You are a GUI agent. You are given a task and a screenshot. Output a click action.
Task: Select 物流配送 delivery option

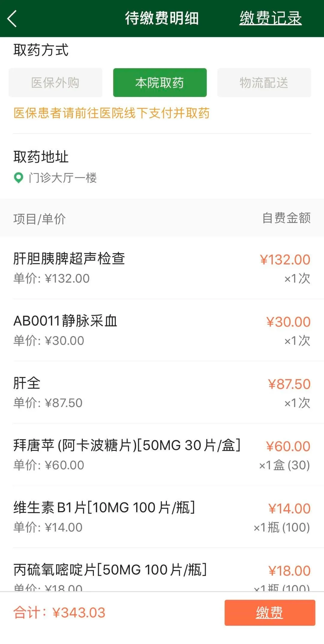click(x=264, y=83)
